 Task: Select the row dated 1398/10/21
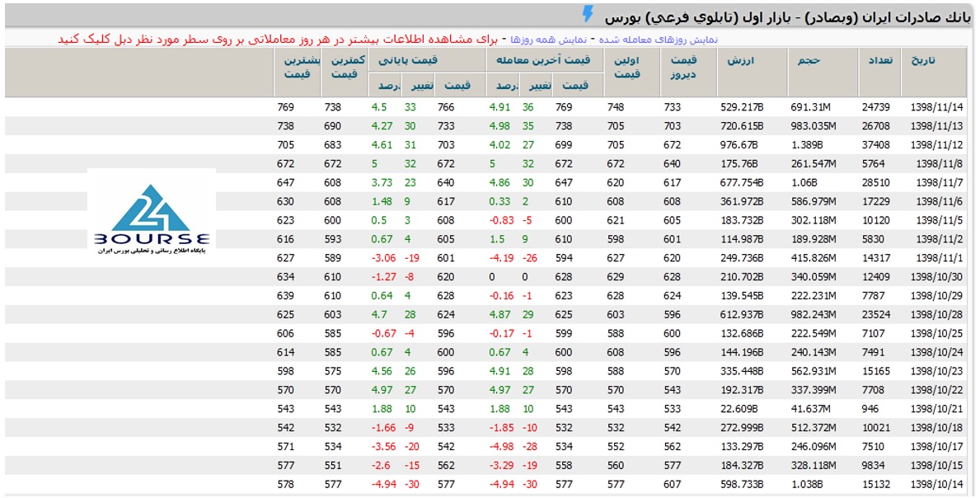487,409
